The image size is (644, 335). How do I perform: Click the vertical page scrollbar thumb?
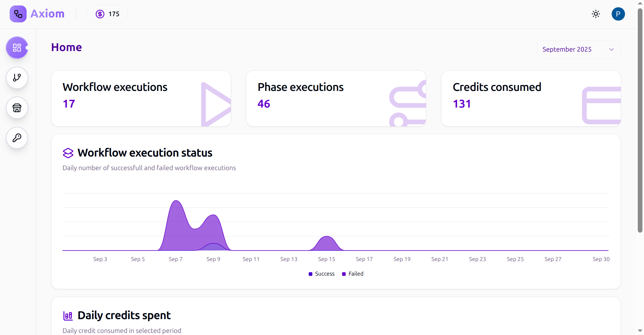point(640,120)
